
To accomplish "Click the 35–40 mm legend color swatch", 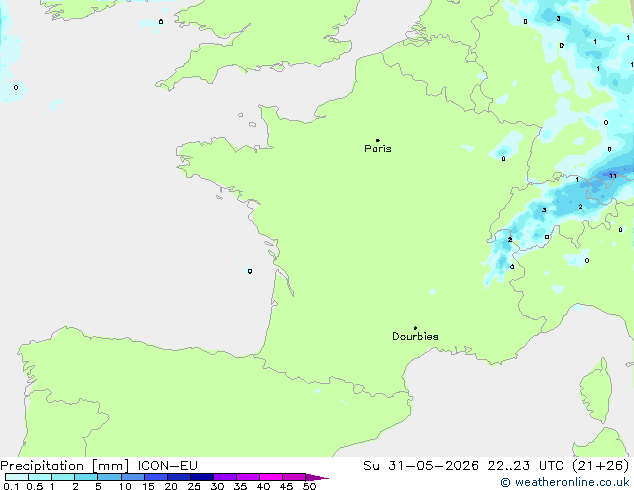I will pos(247,477).
